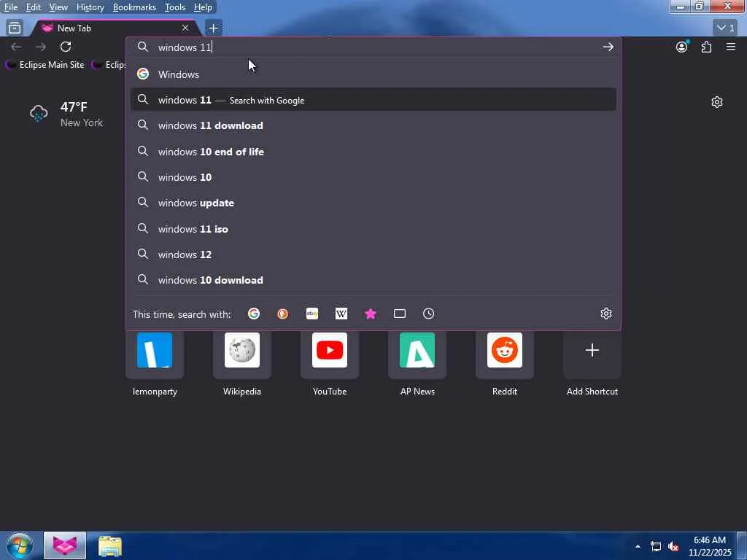Go back with the left arrow

point(16,47)
